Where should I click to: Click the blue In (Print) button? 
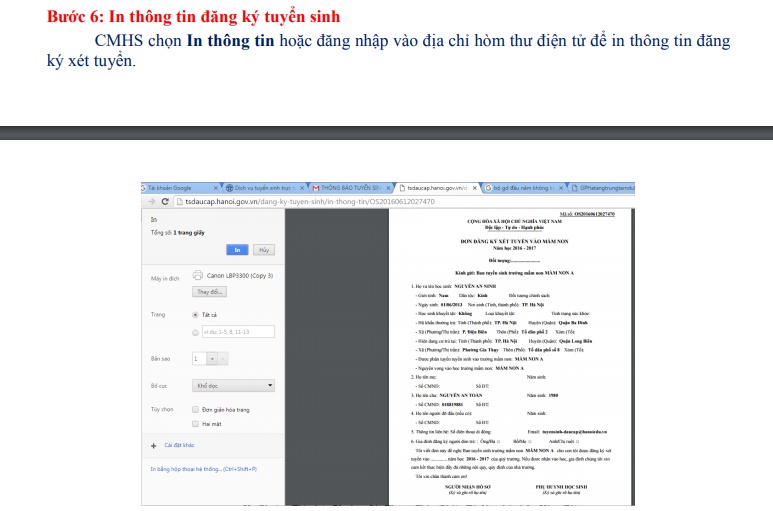coord(236,249)
